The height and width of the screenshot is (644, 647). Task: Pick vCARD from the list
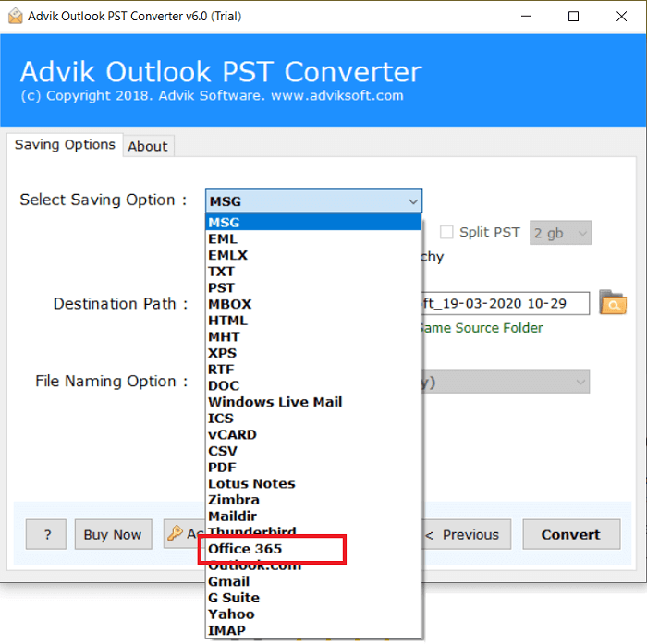point(313,434)
